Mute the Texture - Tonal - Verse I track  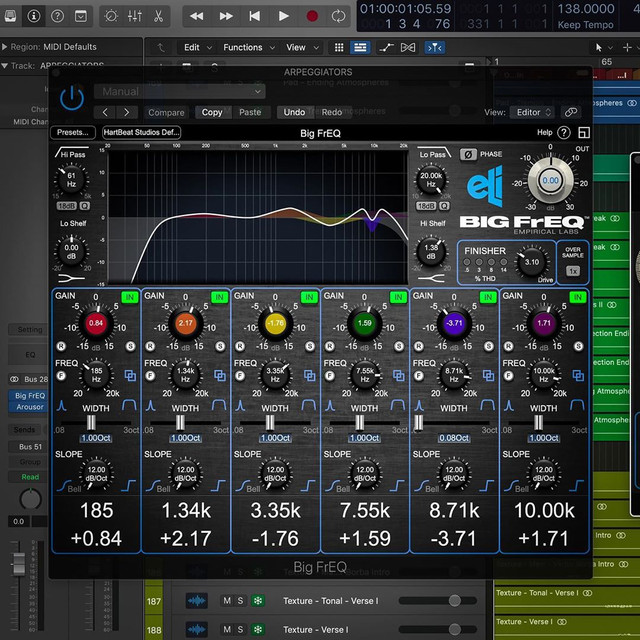click(x=227, y=601)
